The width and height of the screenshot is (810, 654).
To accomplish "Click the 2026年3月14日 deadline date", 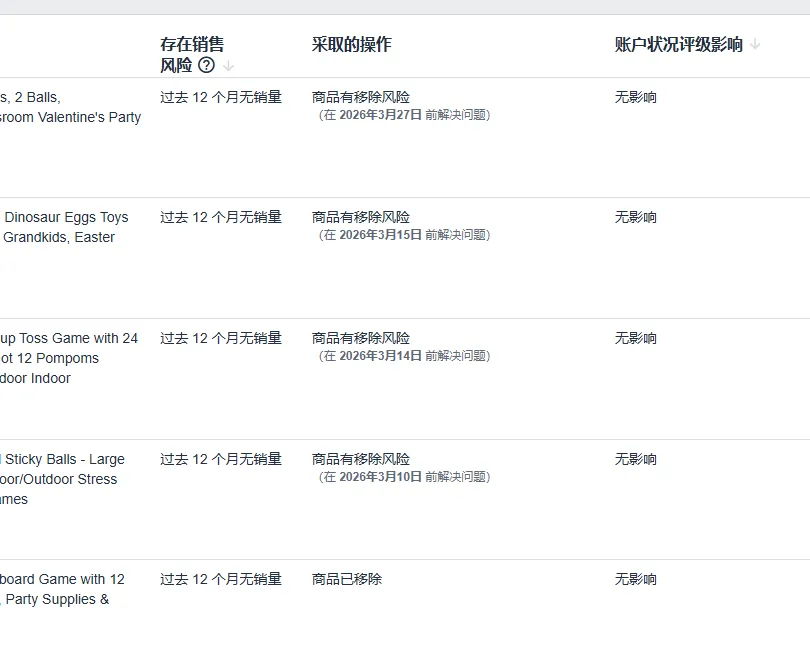I will pos(380,356).
